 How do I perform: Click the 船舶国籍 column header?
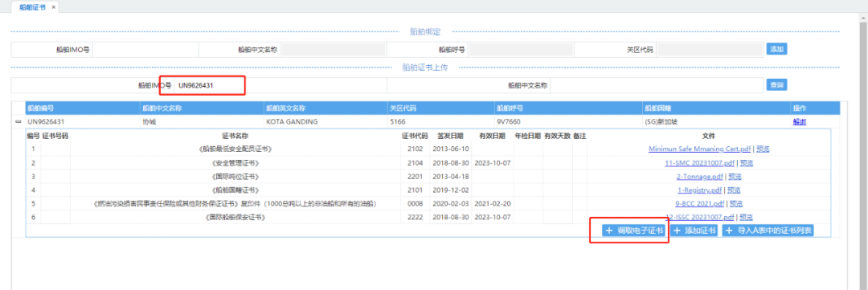click(716, 108)
